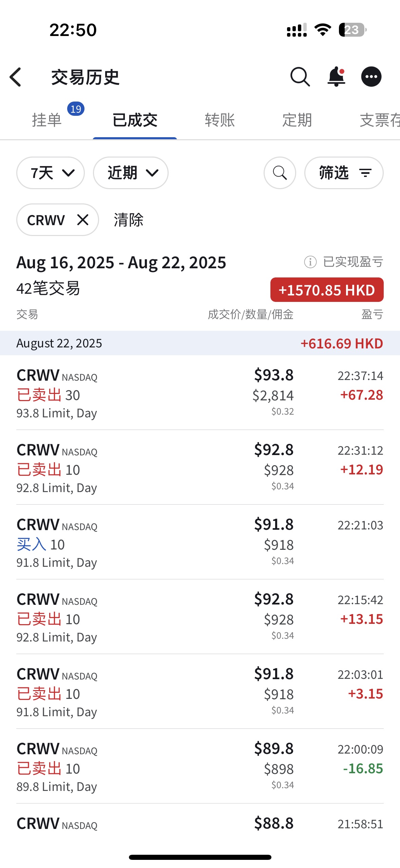This screenshot has width=400, height=868.
Task: Open the sold 30 CRWV at $93.8 trade
Action: click(x=200, y=393)
